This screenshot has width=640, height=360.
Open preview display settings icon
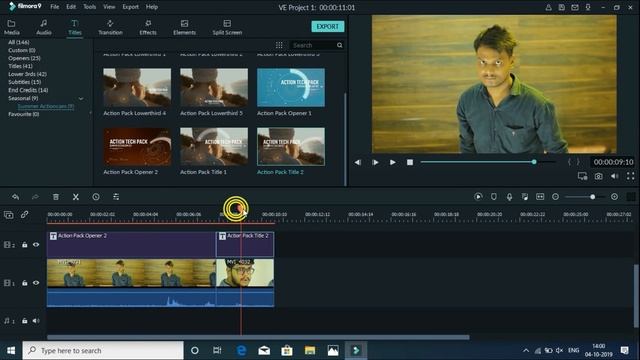click(582, 176)
